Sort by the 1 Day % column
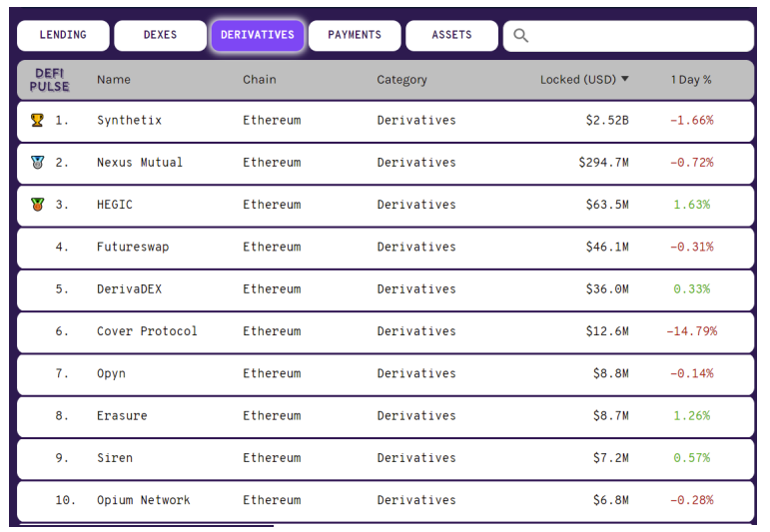This screenshot has height=532, width=770. click(691, 80)
